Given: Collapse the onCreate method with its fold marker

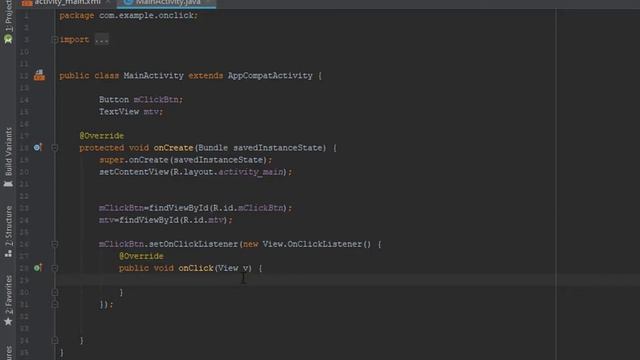Looking at the screenshot, I should pyautogui.click(x=54, y=148).
